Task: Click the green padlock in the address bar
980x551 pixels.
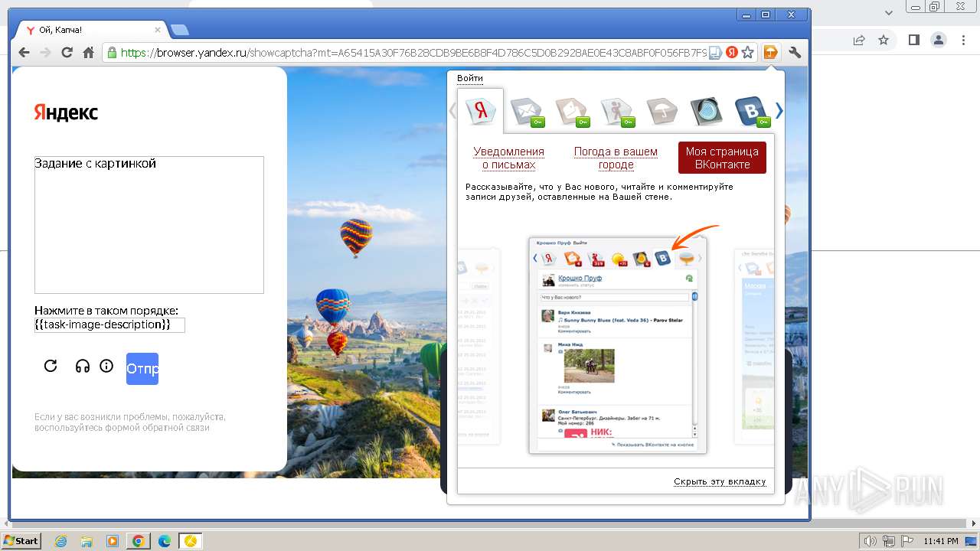Action: (x=112, y=53)
